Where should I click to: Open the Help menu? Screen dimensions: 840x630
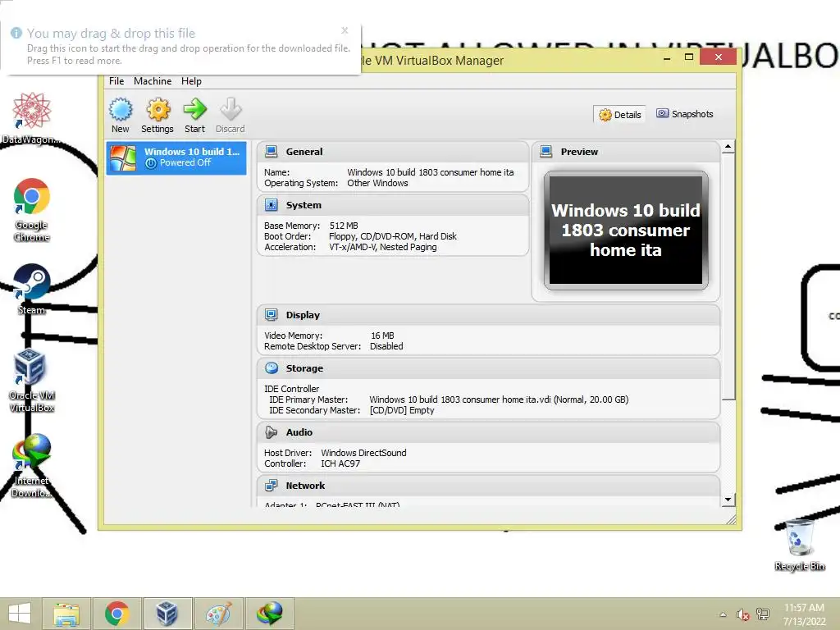[x=191, y=81]
